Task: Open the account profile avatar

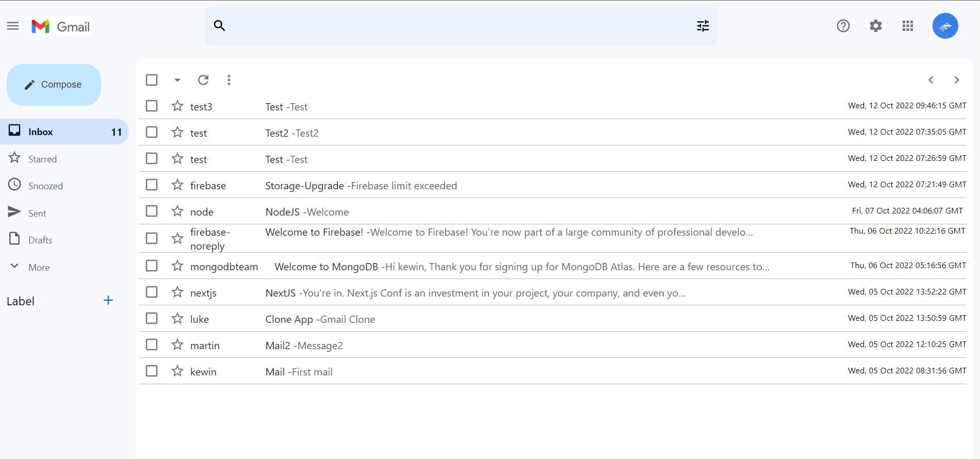Action: (x=945, y=26)
